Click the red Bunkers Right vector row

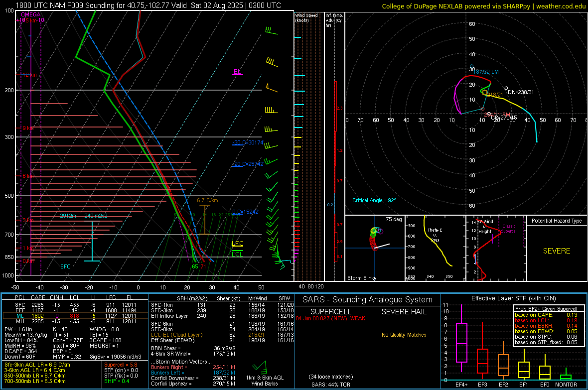(x=193, y=367)
